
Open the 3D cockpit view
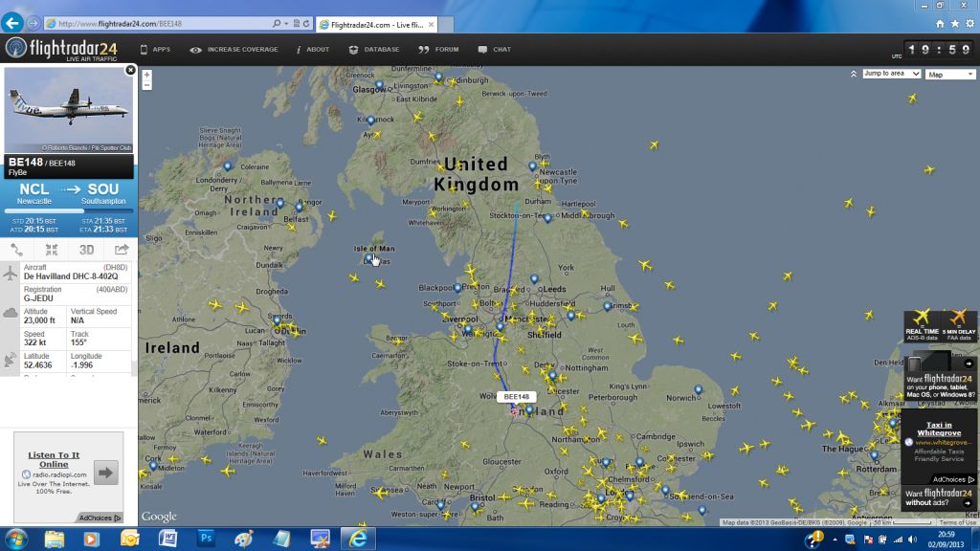pos(86,250)
